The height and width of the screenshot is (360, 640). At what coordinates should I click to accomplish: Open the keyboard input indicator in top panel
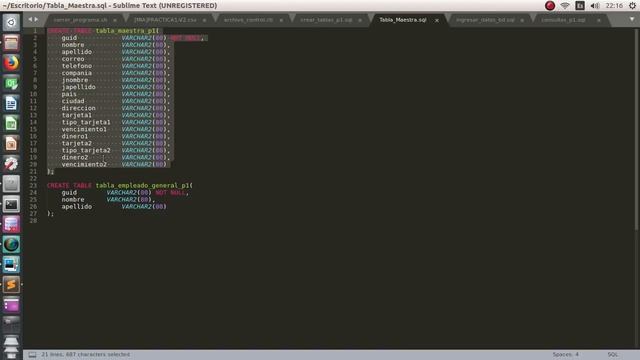click(580, 6)
